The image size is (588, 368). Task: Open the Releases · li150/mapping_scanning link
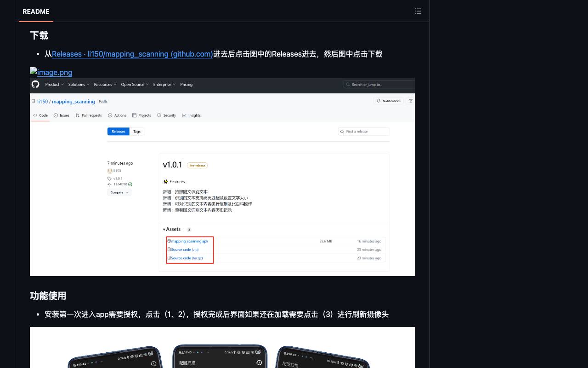132,54
